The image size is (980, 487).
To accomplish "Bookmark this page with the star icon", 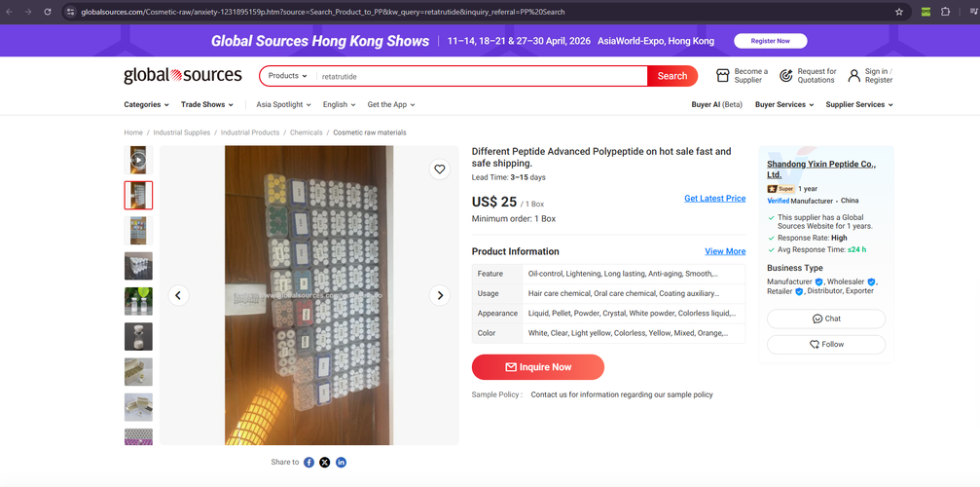I will click(x=899, y=12).
